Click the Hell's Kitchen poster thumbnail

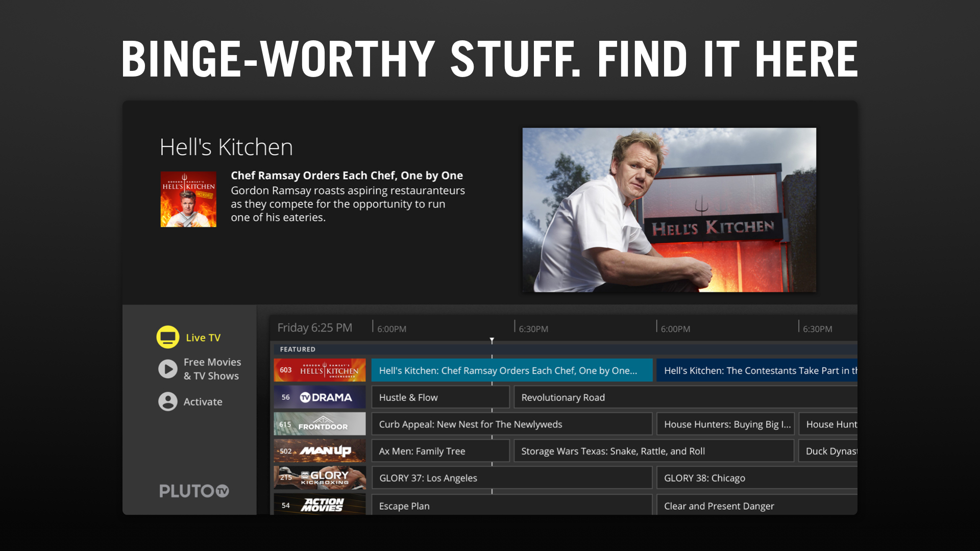click(x=188, y=199)
